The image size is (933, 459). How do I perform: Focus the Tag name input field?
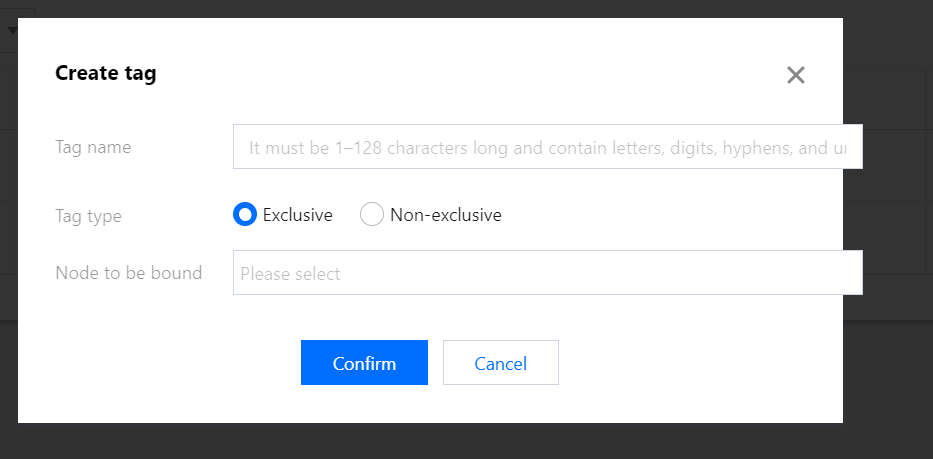coord(547,147)
